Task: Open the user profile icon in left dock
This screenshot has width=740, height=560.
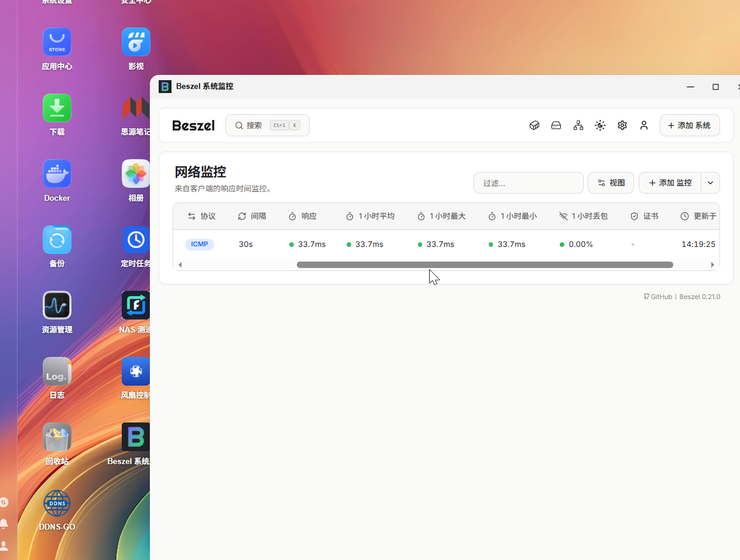Action: pyautogui.click(x=4, y=546)
